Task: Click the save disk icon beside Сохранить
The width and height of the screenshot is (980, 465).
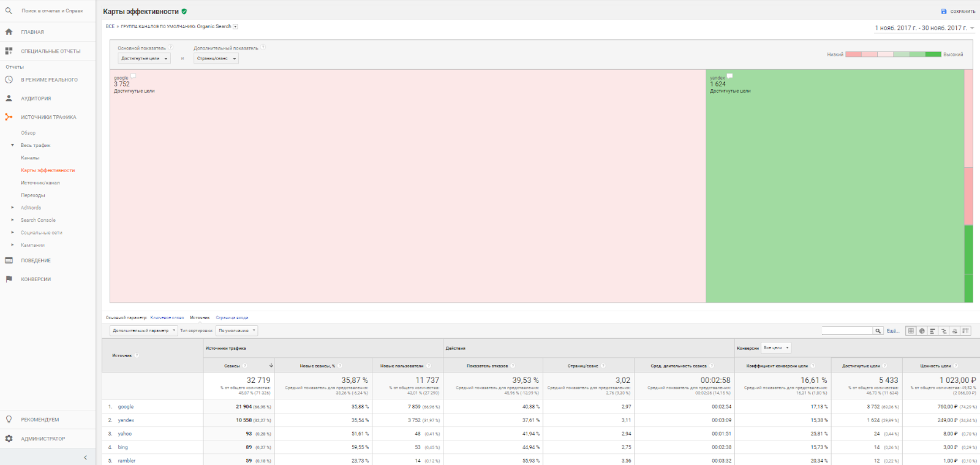Action: tap(944, 11)
